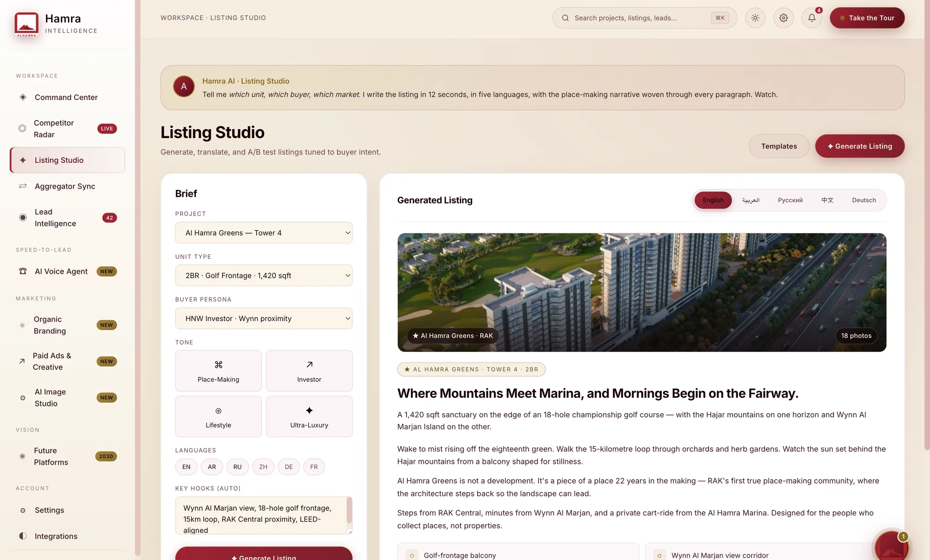Click the Take the Tour button

867,18
